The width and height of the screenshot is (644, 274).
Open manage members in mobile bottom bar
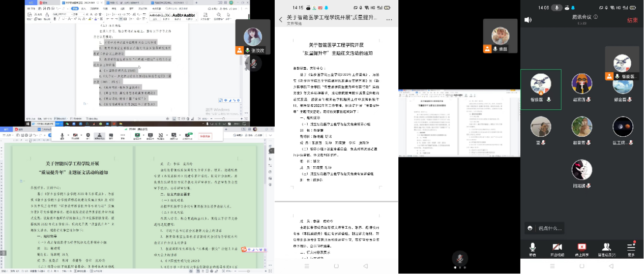click(606, 248)
